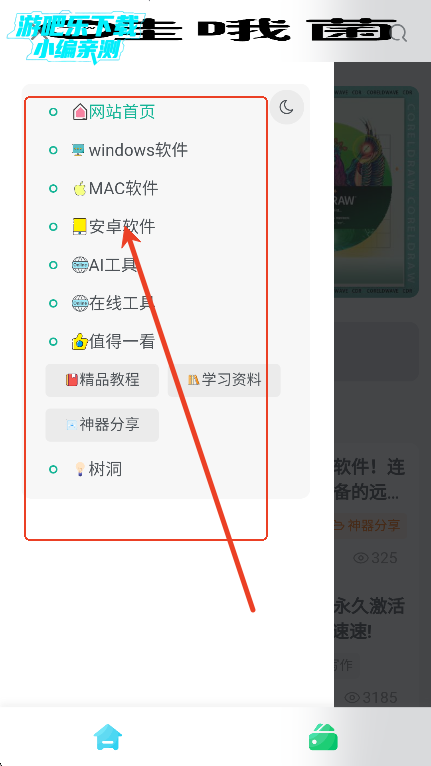Click the yellow phone icon beside 安卓软件
The width and height of the screenshot is (431, 766).
(x=80, y=226)
